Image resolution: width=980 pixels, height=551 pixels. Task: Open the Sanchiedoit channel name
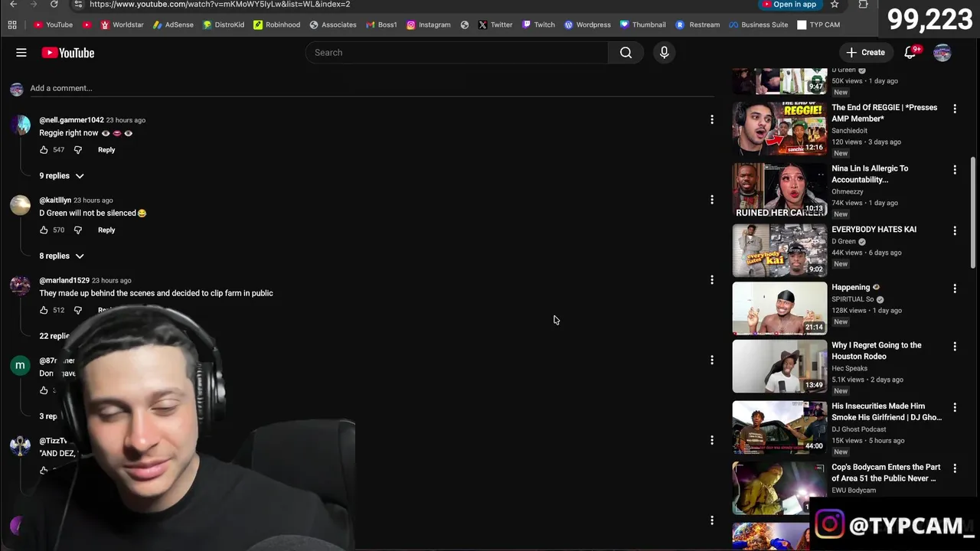849,131
